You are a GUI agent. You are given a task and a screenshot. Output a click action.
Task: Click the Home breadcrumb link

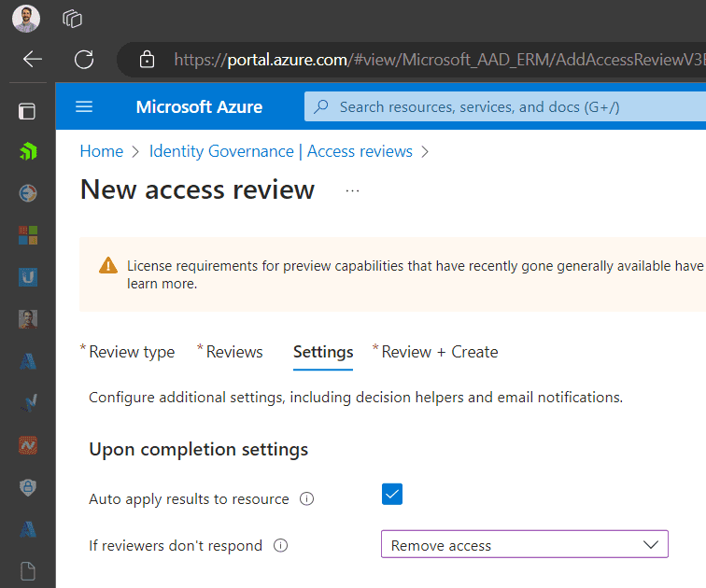click(101, 151)
